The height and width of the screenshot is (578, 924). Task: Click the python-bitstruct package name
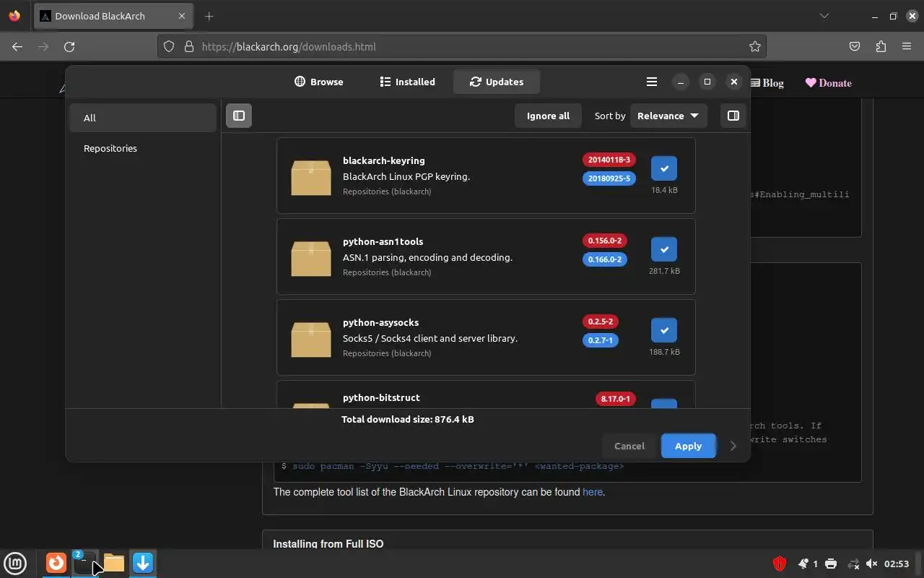381,397
